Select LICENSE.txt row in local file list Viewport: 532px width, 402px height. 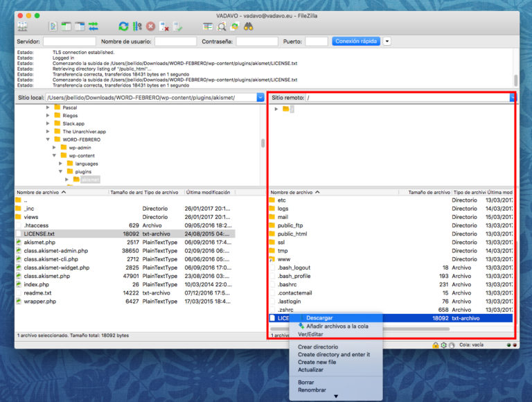[125, 234]
